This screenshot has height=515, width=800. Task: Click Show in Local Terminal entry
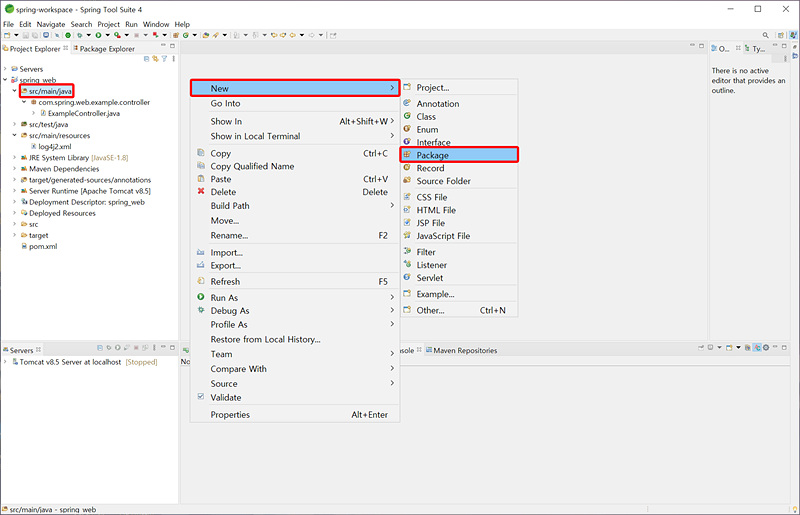(x=294, y=136)
